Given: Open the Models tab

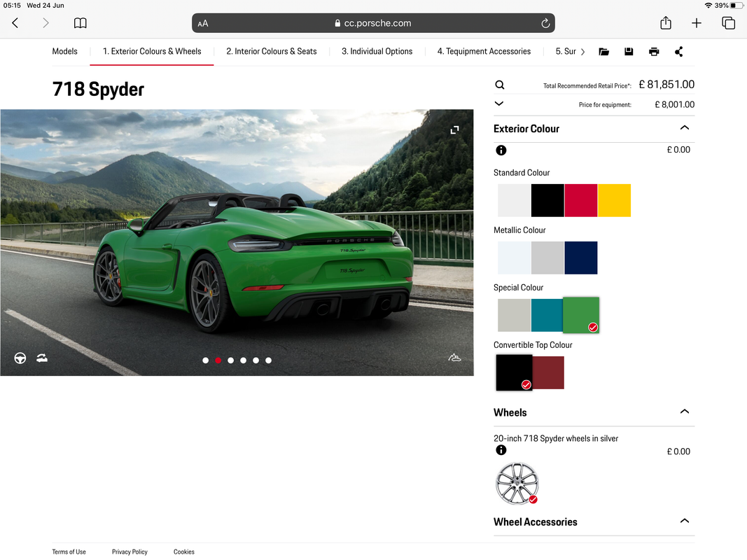Looking at the screenshot, I should click(x=65, y=51).
